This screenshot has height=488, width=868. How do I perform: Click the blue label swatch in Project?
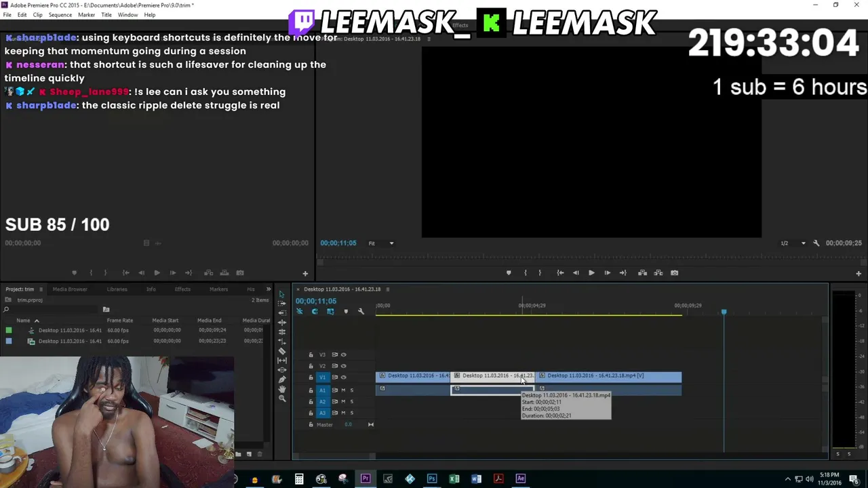tap(8, 341)
